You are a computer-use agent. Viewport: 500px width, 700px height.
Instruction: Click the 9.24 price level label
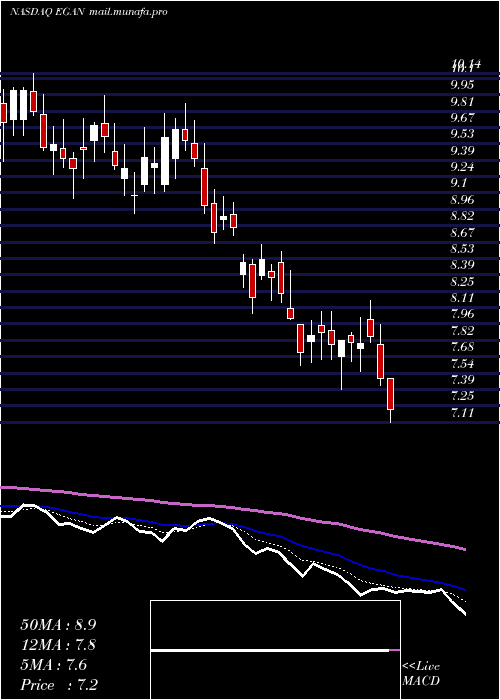pos(463,167)
